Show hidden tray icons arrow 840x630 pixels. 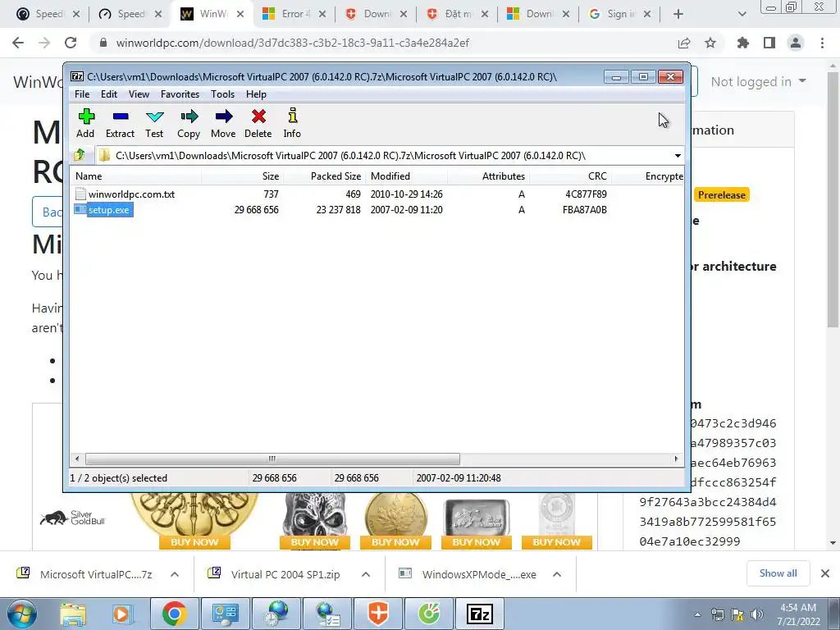[x=697, y=614]
